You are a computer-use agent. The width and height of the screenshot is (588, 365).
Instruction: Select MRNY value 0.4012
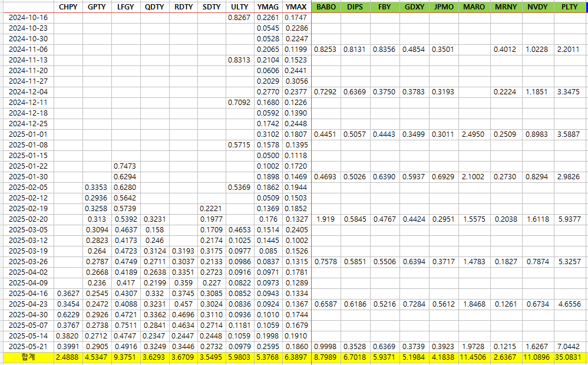click(x=505, y=50)
